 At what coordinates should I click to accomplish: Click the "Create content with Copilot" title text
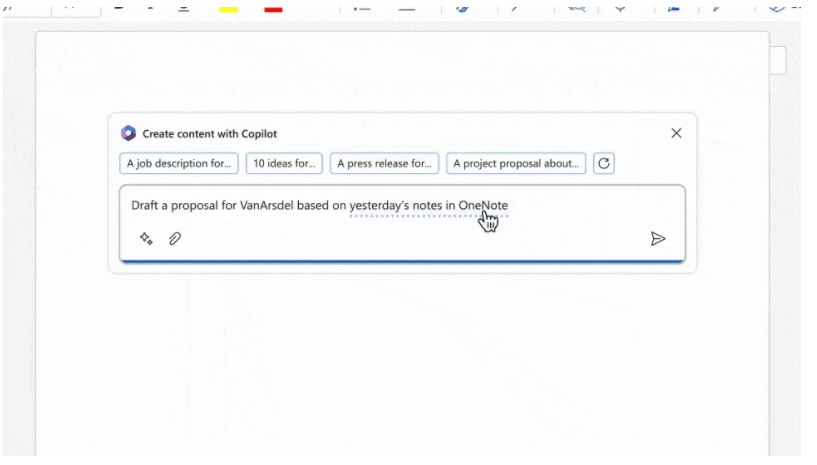(210, 133)
